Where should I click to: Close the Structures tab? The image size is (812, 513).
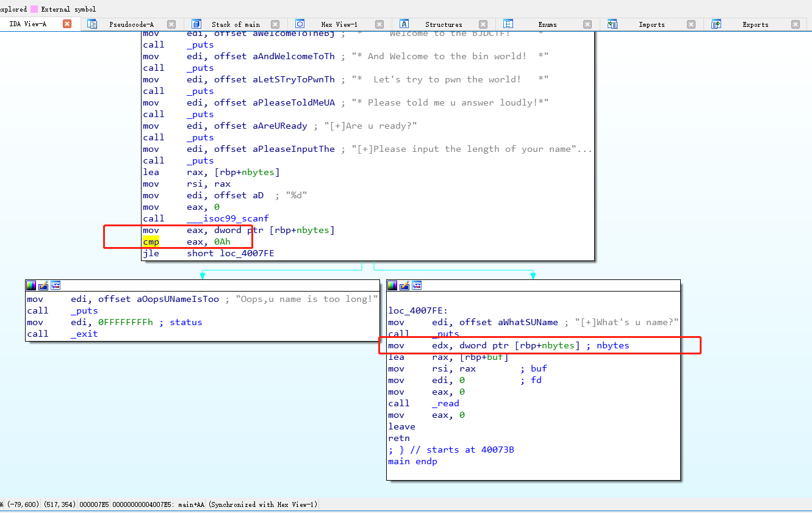(483, 24)
